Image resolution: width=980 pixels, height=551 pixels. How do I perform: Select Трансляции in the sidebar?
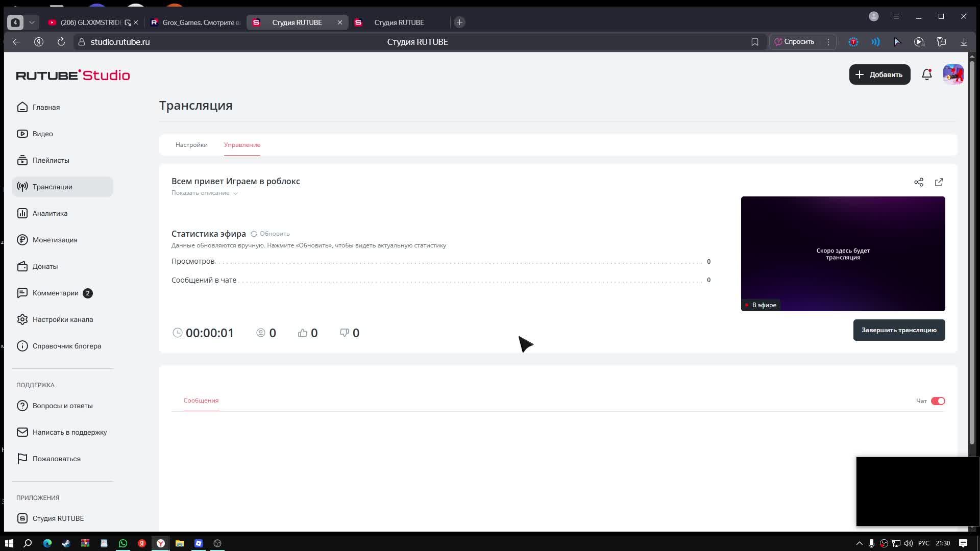(62, 187)
